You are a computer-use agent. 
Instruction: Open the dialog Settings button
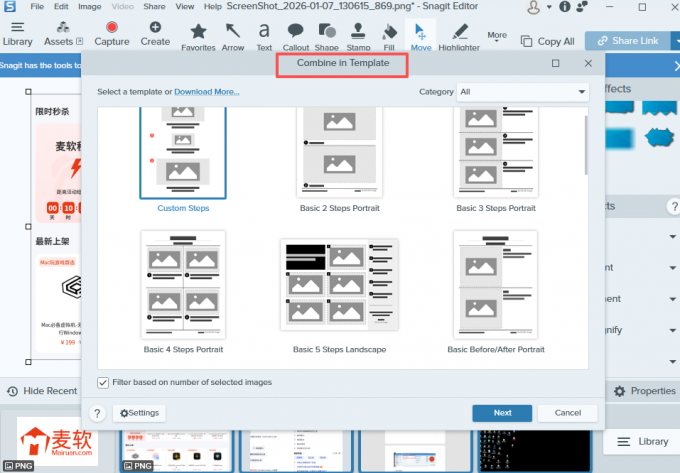point(138,412)
